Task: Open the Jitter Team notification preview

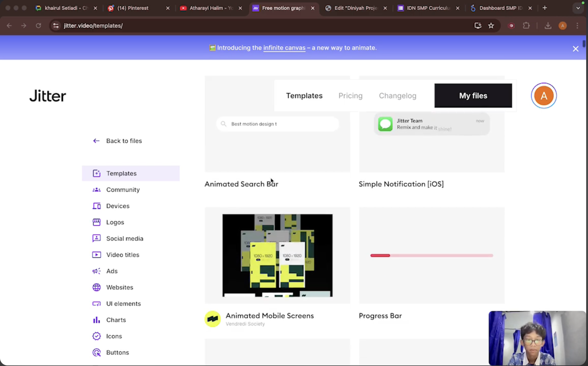Action: click(432, 124)
